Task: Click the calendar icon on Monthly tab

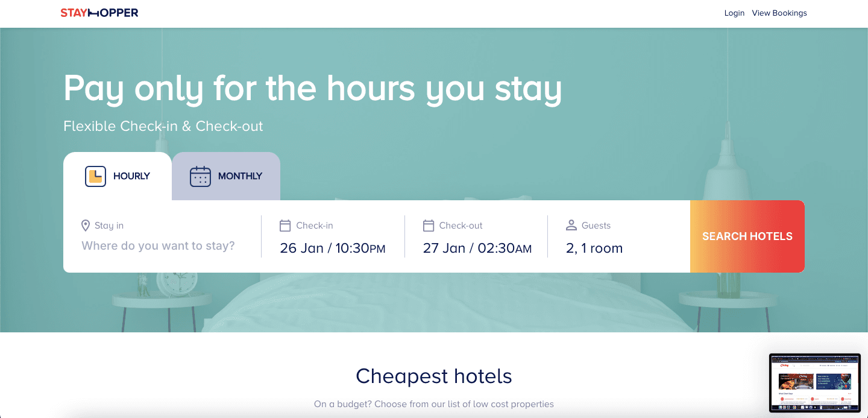Action: 200,176
